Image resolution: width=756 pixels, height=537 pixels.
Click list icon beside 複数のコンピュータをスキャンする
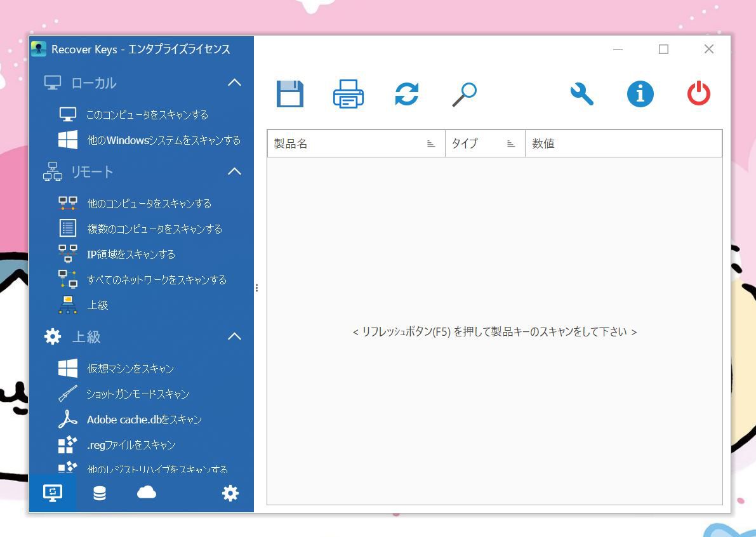point(67,228)
